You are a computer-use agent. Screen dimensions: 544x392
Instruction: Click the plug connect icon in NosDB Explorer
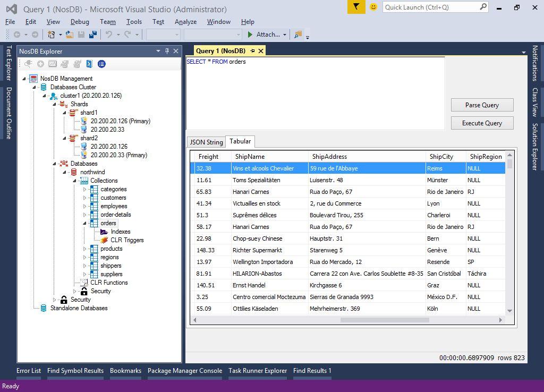(28, 64)
